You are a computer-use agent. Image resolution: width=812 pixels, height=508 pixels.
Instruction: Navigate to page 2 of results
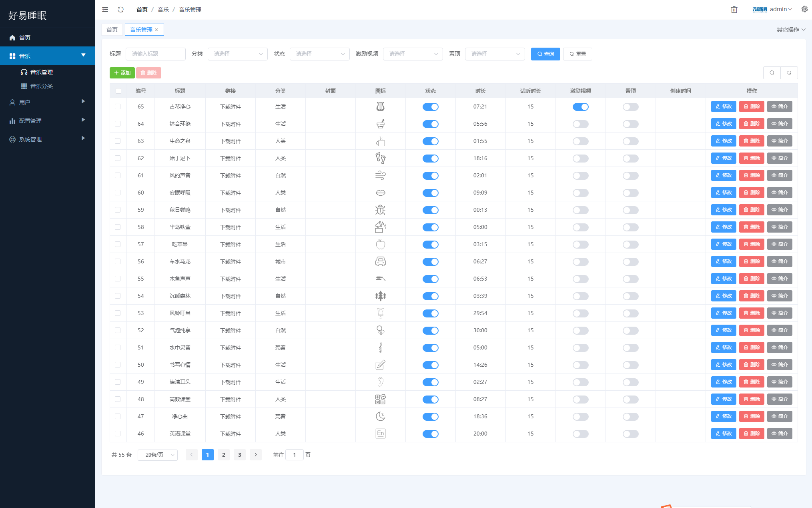(x=224, y=455)
